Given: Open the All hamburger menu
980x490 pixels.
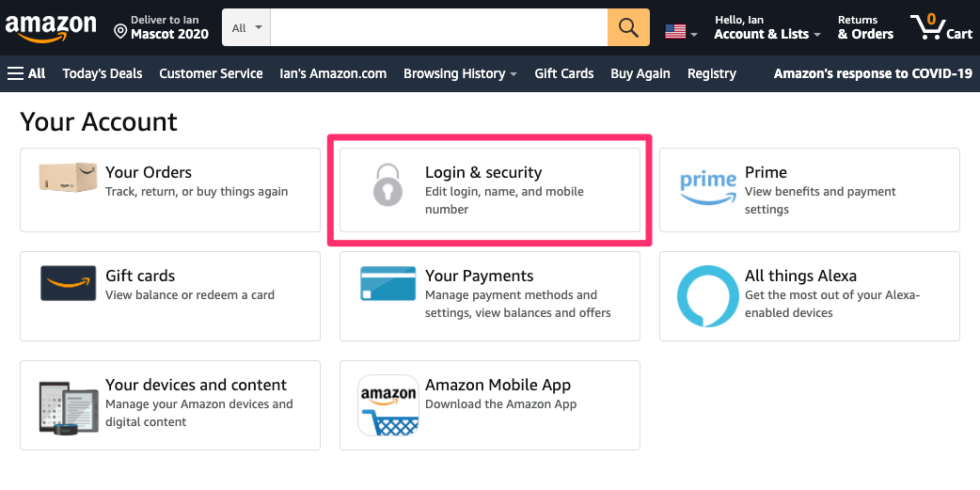Looking at the screenshot, I should point(26,73).
